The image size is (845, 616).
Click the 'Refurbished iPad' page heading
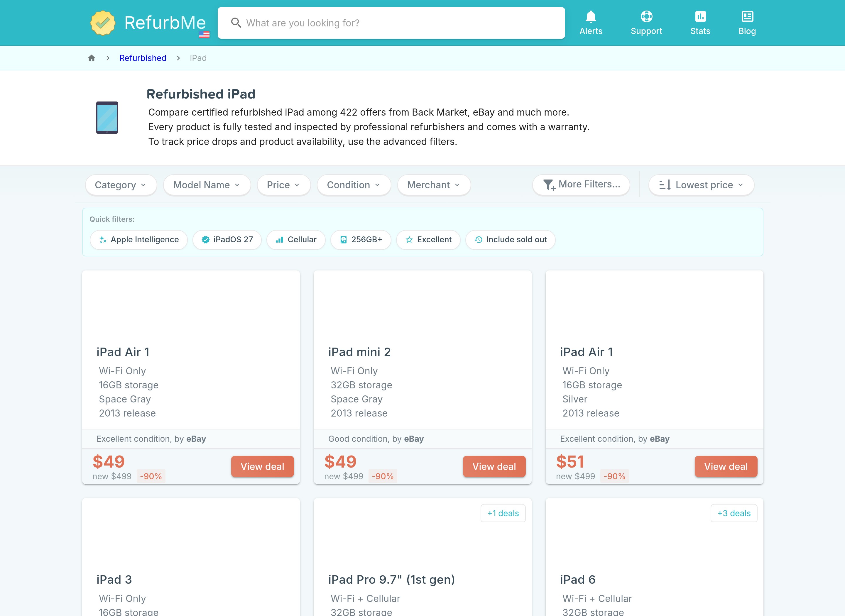(x=201, y=94)
